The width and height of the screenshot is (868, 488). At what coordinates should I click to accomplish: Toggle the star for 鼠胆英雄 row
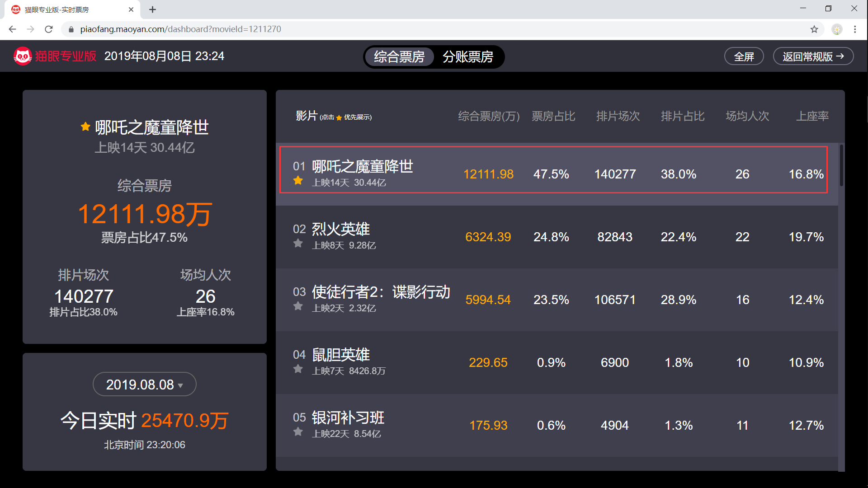coord(298,369)
